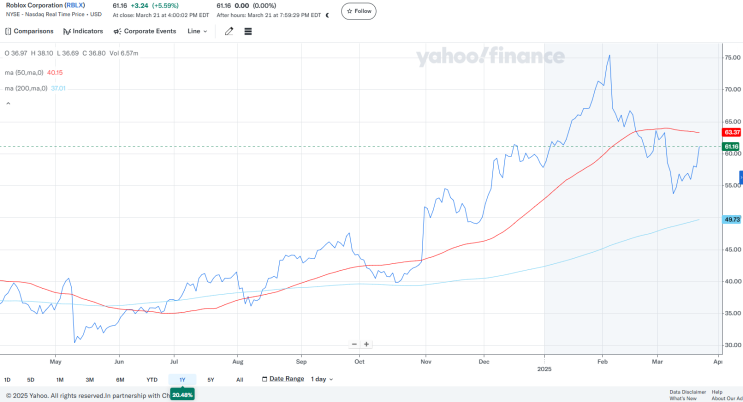
Task: Click the 61.16 green current price tag
Action: (x=732, y=147)
